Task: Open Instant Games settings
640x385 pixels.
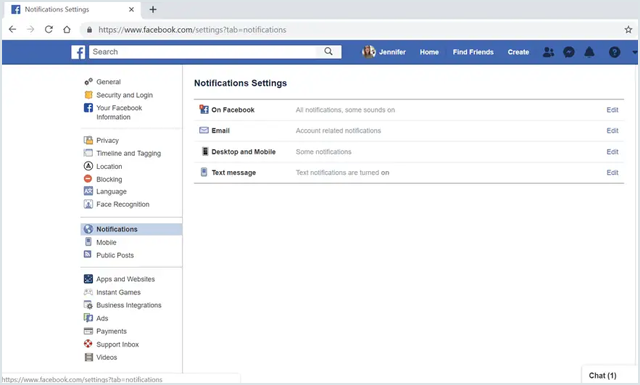Action: 118,292
